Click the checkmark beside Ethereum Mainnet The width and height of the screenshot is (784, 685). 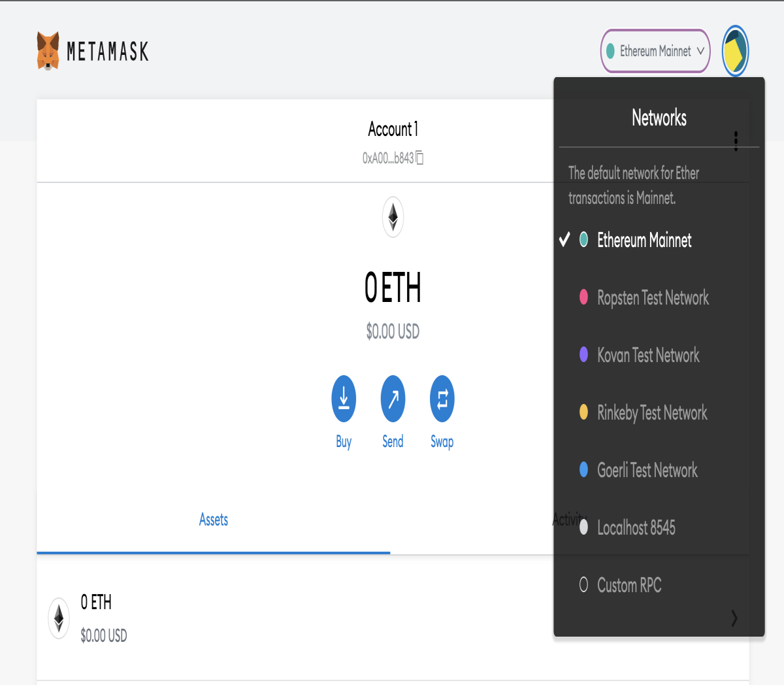click(x=564, y=240)
